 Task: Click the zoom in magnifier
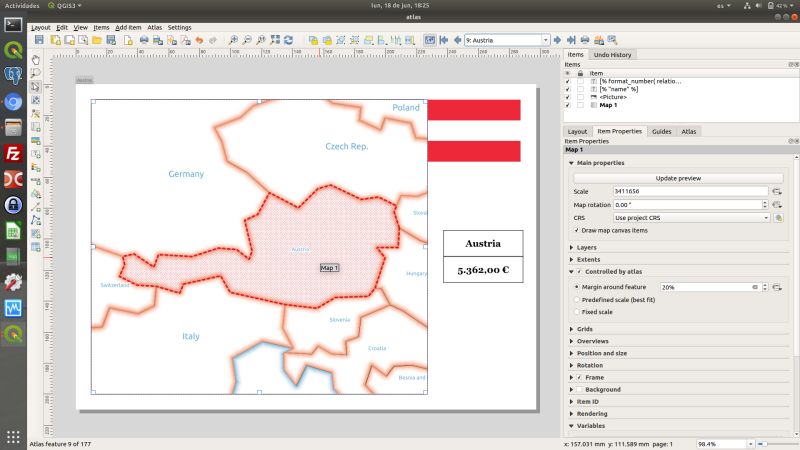click(x=233, y=40)
